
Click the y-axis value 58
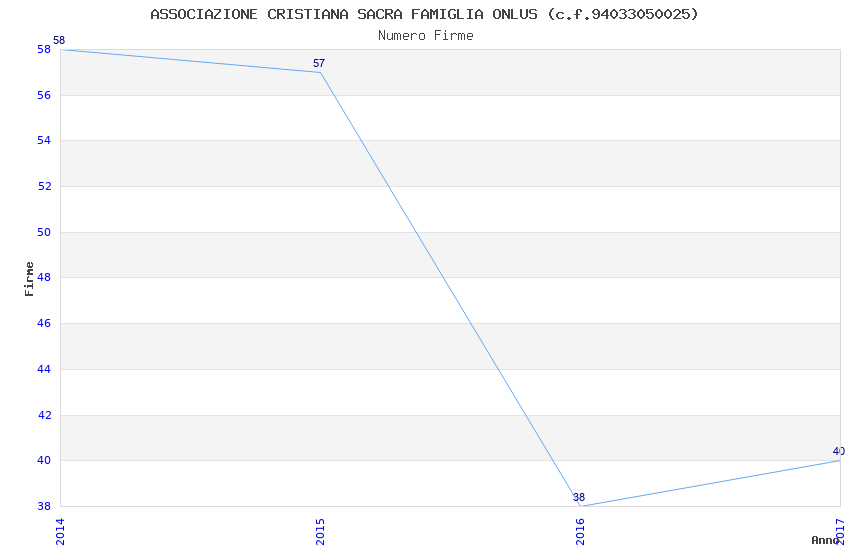pyautogui.click(x=44, y=49)
